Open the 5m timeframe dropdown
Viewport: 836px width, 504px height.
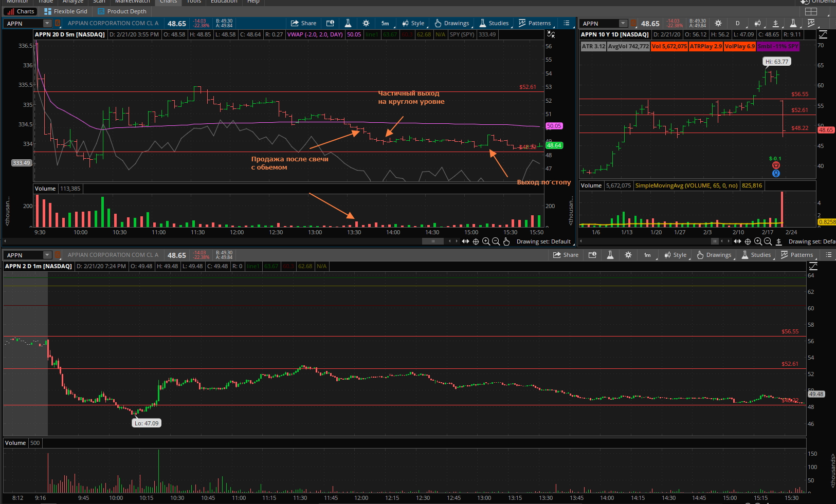point(386,23)
